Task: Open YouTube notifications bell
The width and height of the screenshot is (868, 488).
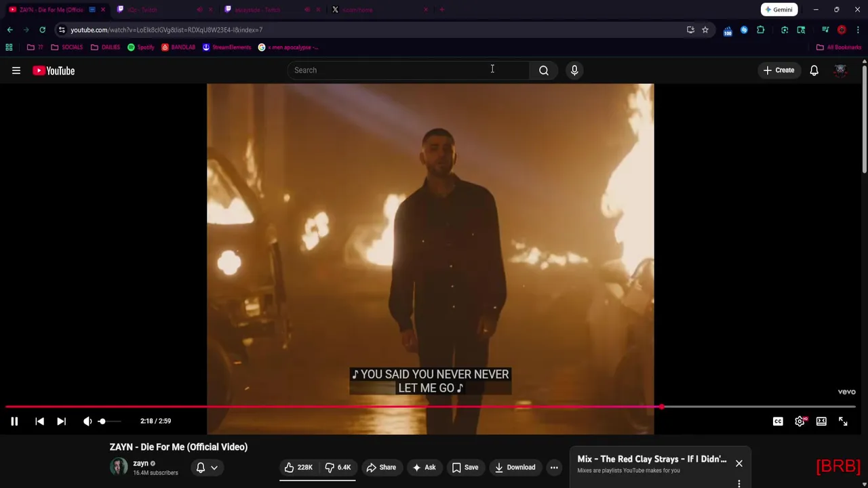Action: 814,70
